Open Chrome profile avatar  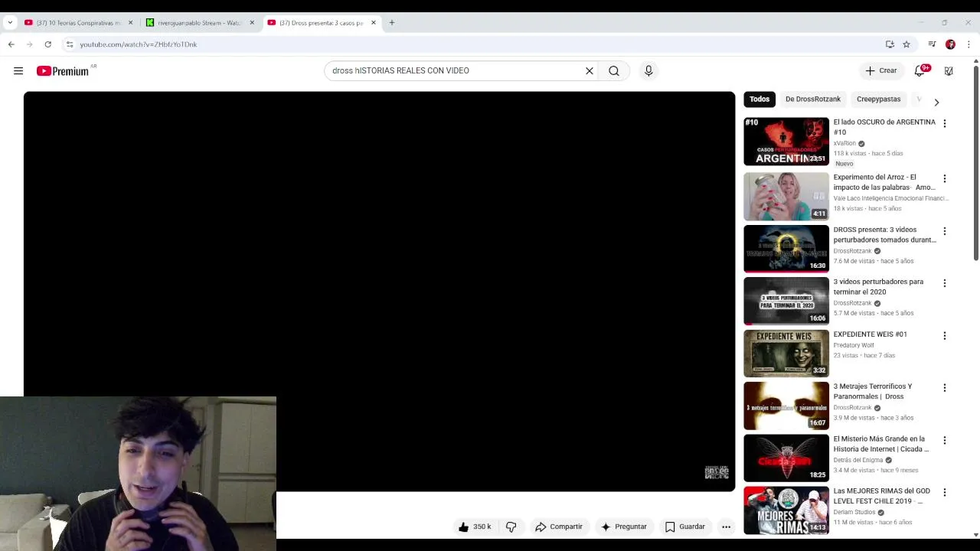(951, 44)
